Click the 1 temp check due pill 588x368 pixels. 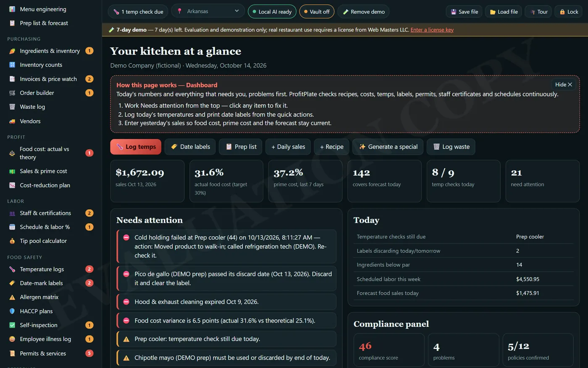tap(138, 12)
